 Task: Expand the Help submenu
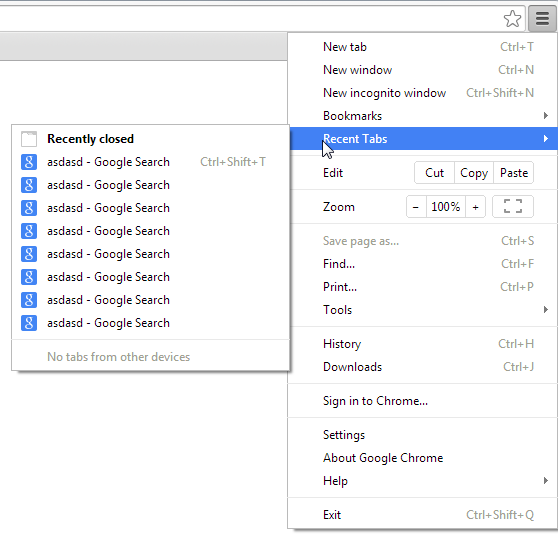423,481
